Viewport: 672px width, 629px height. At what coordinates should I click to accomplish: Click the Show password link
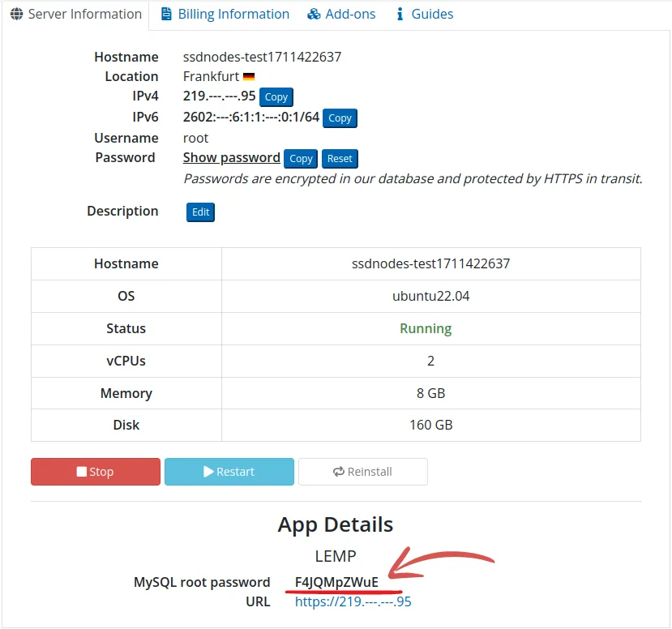click(231, 158)
